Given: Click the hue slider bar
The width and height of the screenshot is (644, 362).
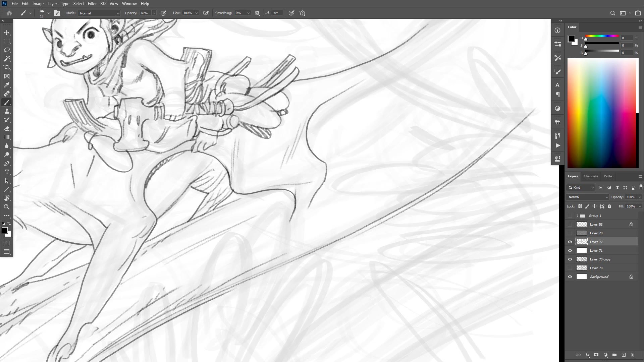Looking at the screenshot, I should (x=602, y=36).
